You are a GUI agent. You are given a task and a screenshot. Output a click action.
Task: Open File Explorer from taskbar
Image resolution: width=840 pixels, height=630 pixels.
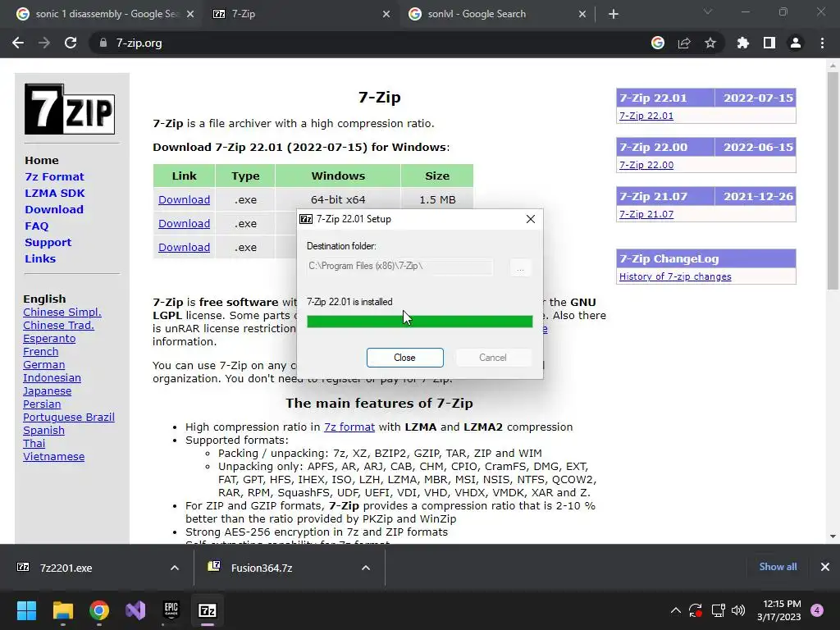[x=62, y=610]
